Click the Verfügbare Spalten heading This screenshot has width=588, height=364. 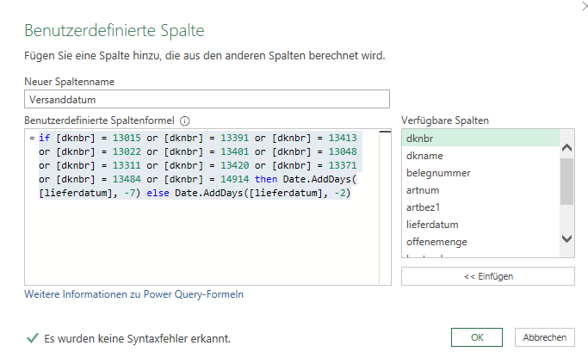(445, 120)
